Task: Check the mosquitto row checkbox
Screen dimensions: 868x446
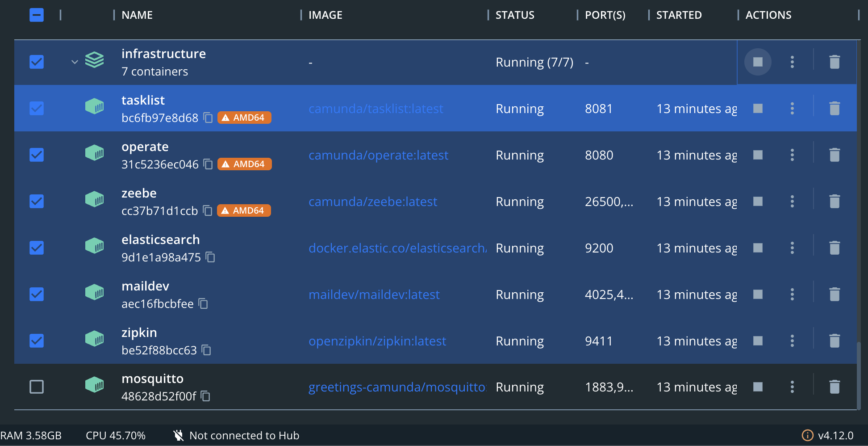Action: pos(37,387)
